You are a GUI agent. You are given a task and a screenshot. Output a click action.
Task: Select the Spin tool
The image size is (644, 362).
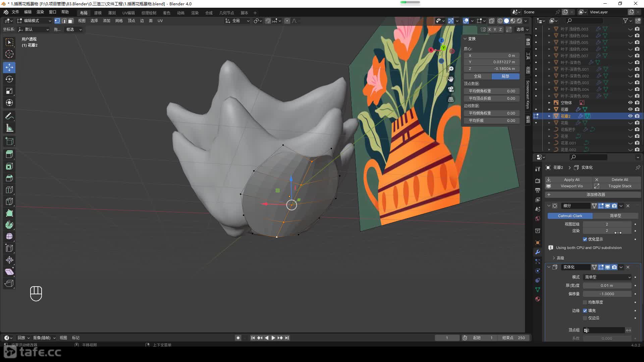pos(9,225)
